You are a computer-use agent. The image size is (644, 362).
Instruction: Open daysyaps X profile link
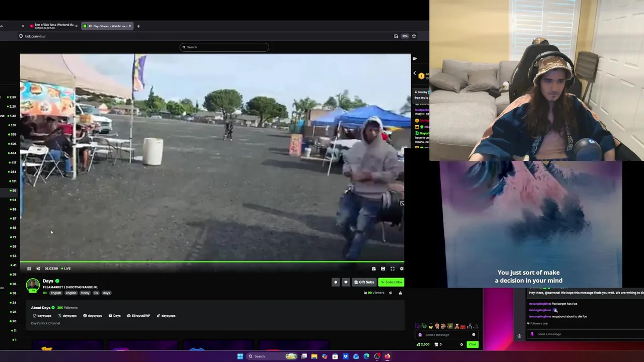[x=67, y=316]
